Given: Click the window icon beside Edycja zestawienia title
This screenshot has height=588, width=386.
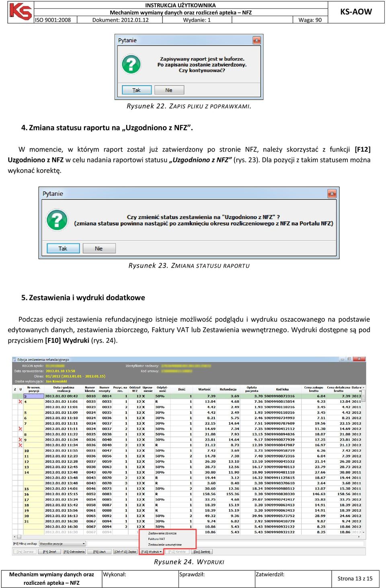Looking at the screenshot, I should [x=14, y=359].
